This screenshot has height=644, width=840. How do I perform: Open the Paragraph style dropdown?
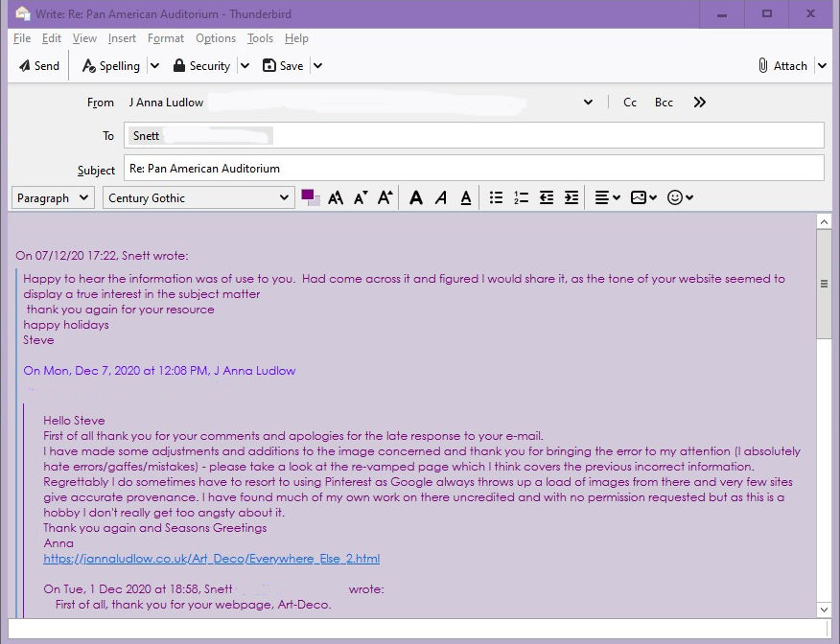(53, 198)
